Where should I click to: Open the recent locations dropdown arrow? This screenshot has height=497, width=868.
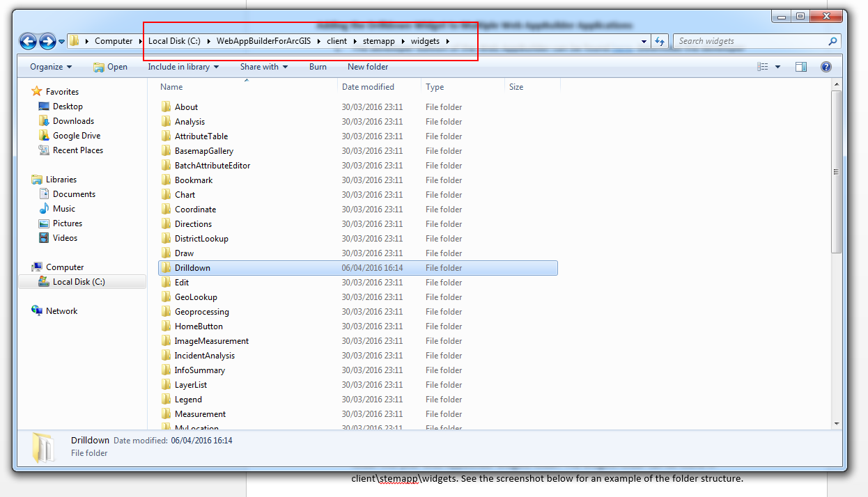[61, 42]
